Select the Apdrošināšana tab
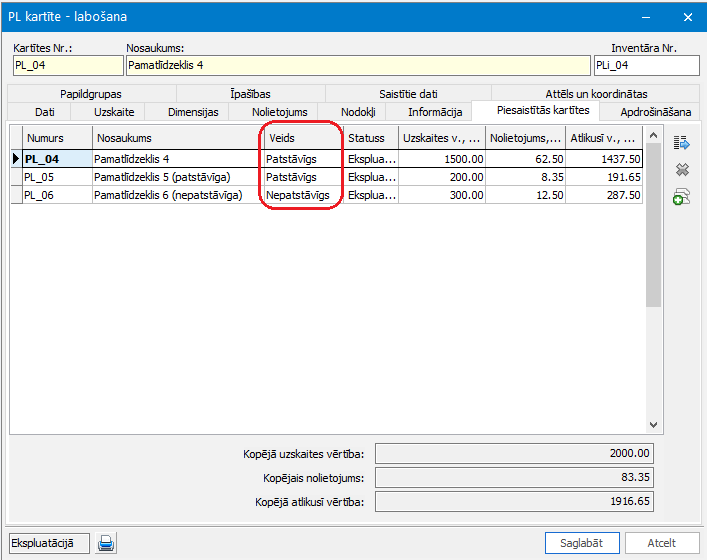Screen dimensions: 707x560 point(655,112)
